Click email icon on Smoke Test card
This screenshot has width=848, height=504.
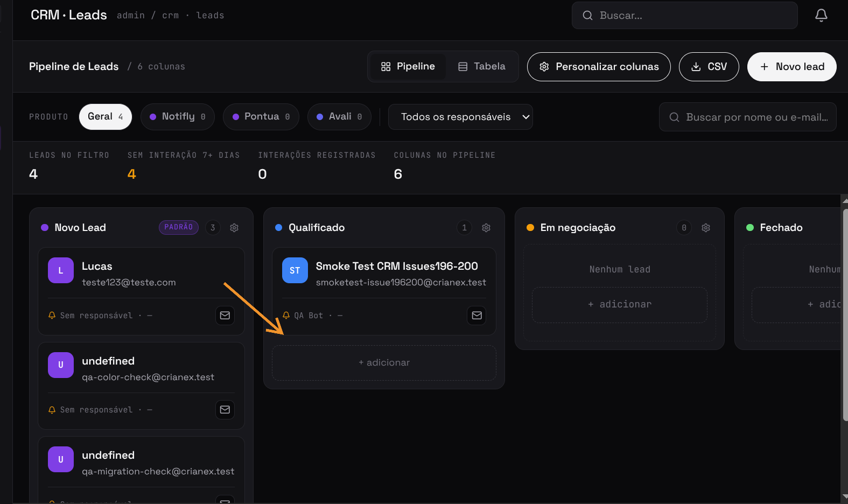[x=477, y=316]
